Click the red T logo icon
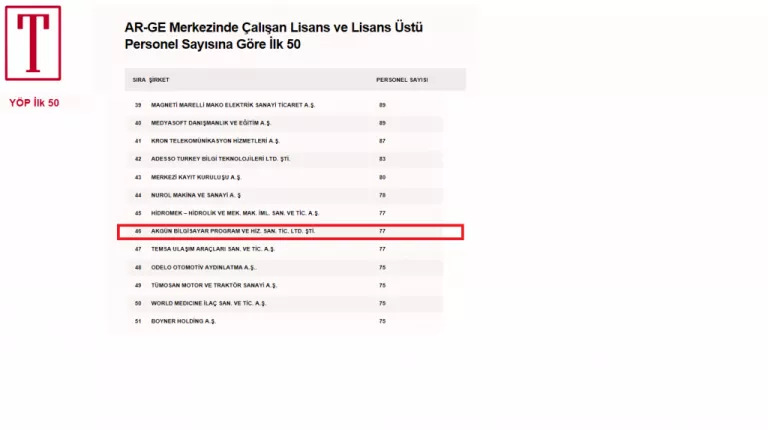This screenshot has width=768, height=430. pos(33,43)
